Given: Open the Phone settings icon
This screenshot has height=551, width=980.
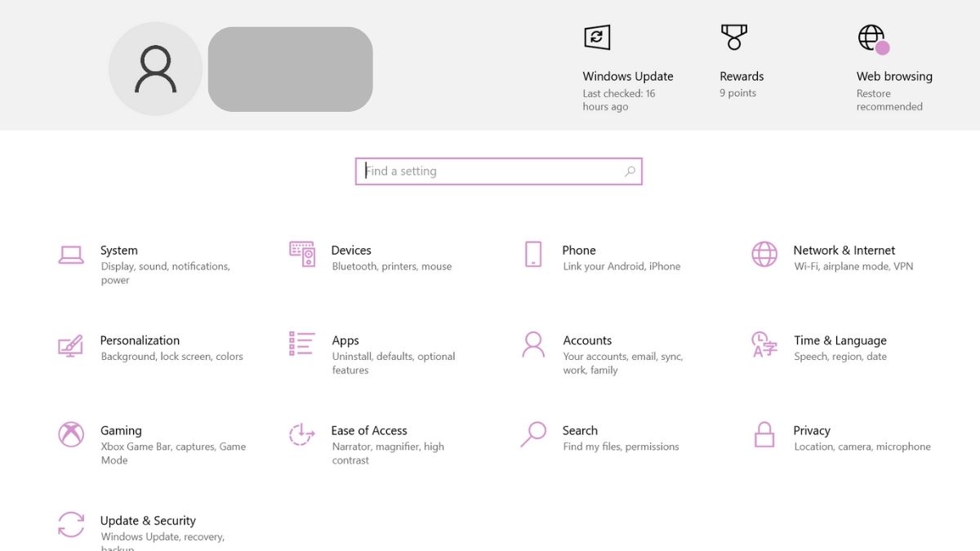Looking at the screenshot, I should tap(533, 254).
